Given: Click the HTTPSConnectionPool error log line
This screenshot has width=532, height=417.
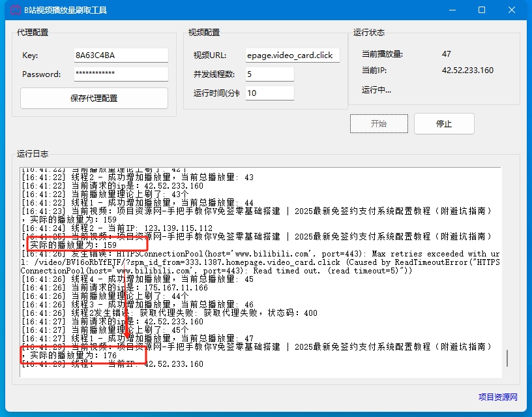Looking at the screenshot, I should pos(260,262).
